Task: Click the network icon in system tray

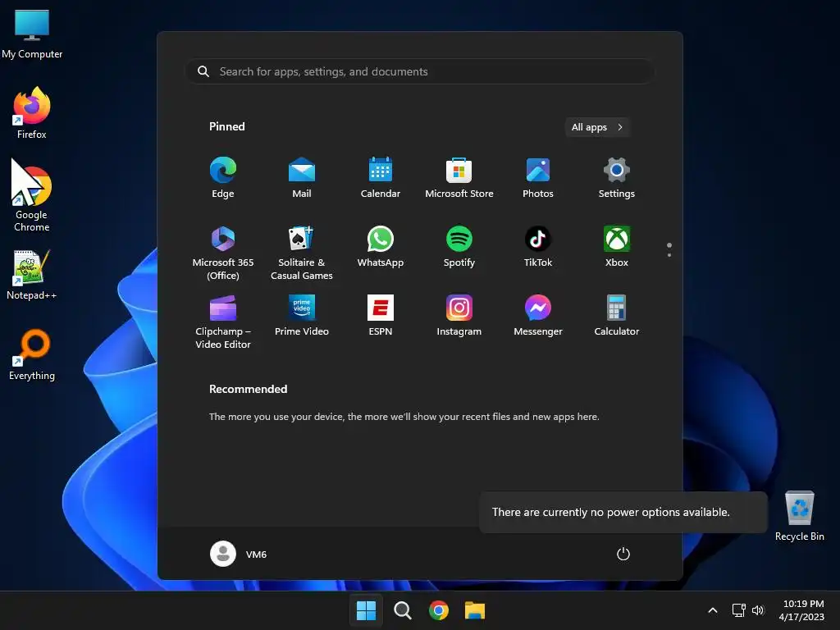Action: [739, 610]
